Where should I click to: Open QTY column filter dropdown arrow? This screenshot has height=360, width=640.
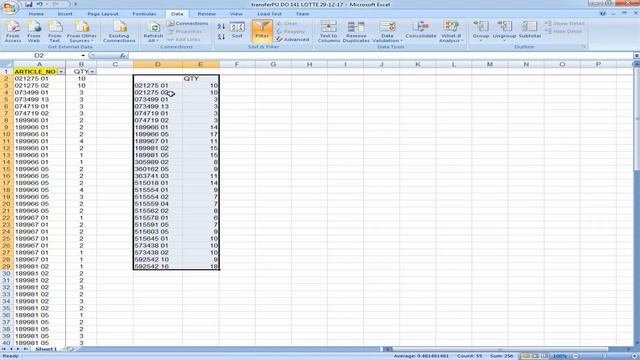[x=92, y=72]
